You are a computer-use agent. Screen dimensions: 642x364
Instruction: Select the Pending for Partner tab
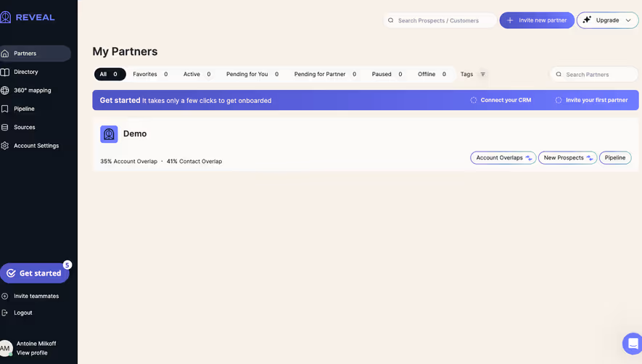pyautogui.click(x=325, y=74)
